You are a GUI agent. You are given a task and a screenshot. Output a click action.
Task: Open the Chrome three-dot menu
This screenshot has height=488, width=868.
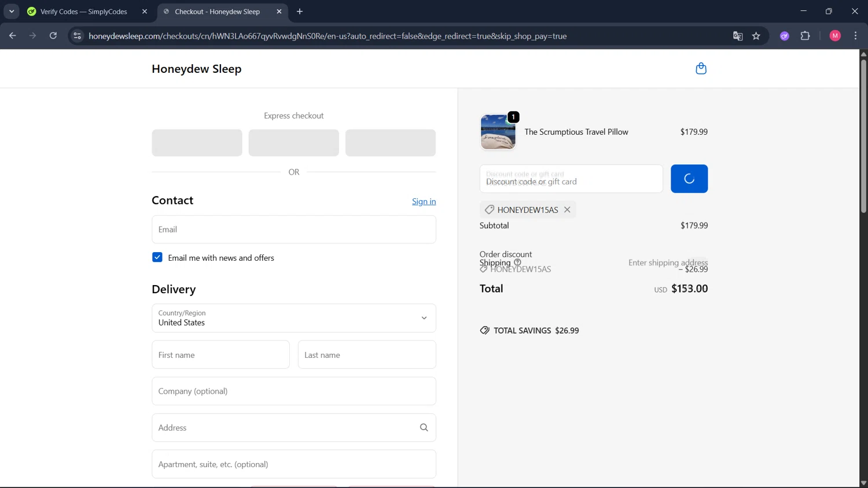click(x=855, y=36)
